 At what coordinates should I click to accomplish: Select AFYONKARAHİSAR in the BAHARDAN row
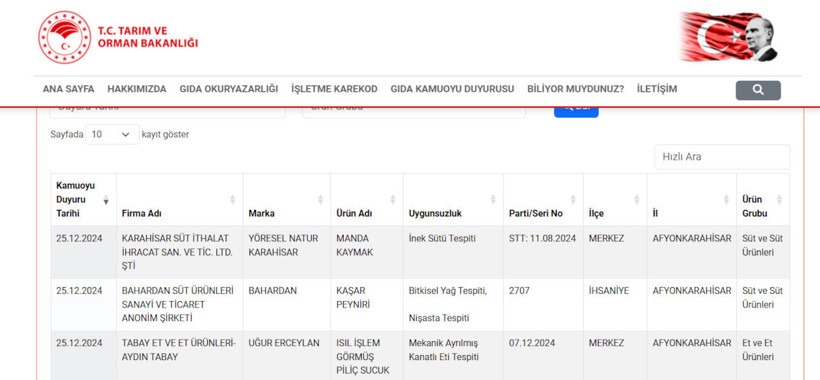[691, 304]
